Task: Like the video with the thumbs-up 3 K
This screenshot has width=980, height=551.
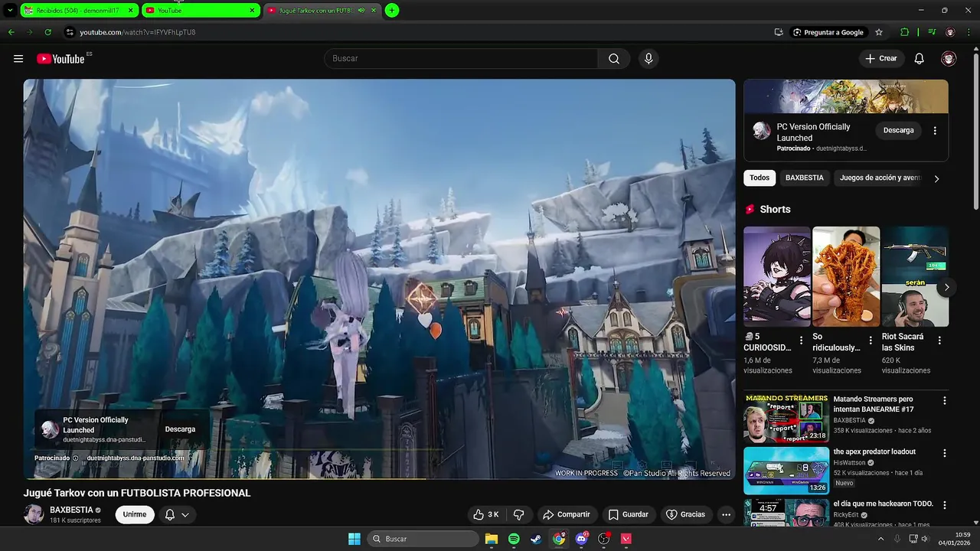Action: (485, 514)
